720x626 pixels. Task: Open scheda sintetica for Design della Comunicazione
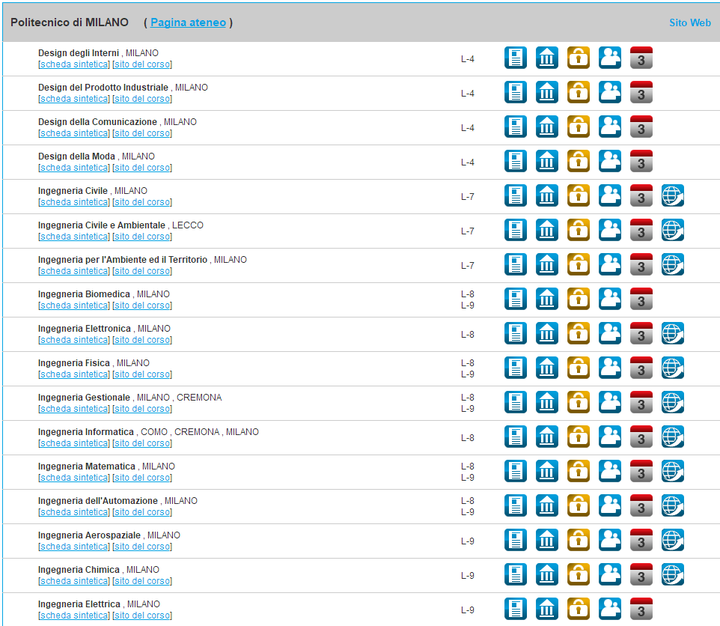click(74, 133)
